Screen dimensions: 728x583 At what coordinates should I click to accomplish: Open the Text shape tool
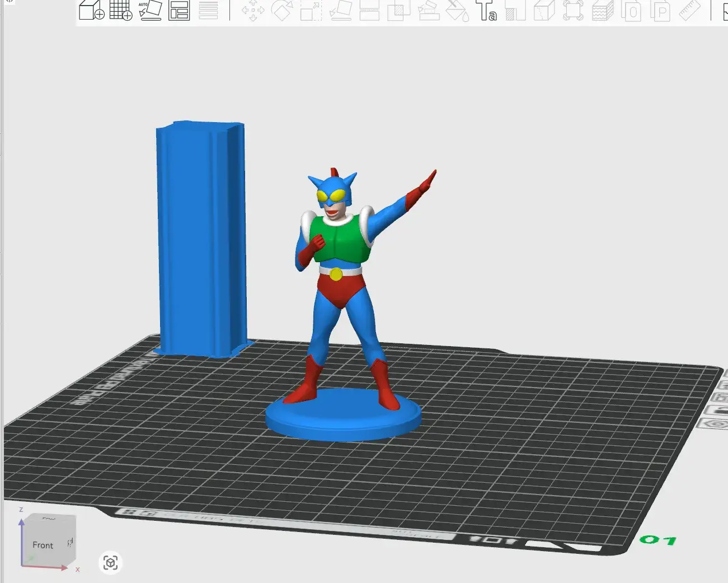[x=486, y=11]
